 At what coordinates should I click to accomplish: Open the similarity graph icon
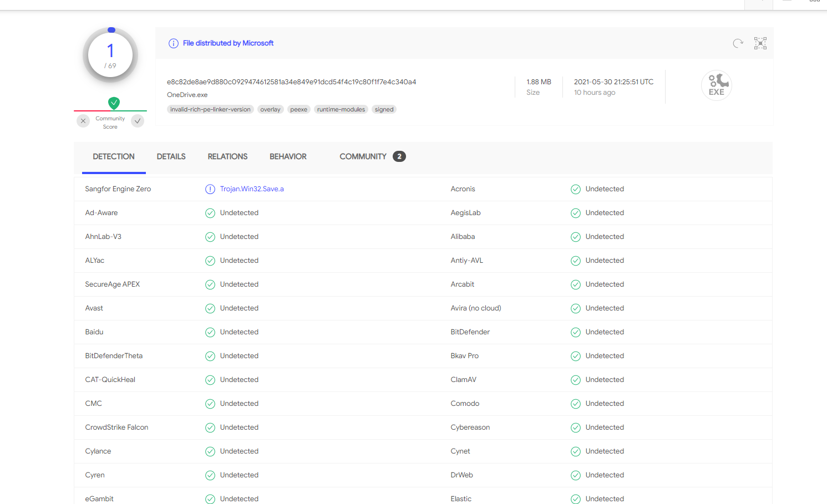760,43
